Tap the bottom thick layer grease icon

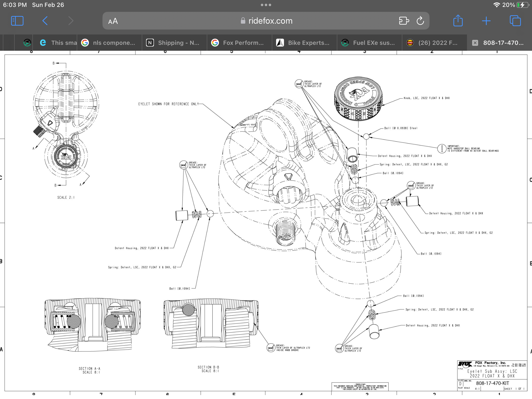[339, 348]
